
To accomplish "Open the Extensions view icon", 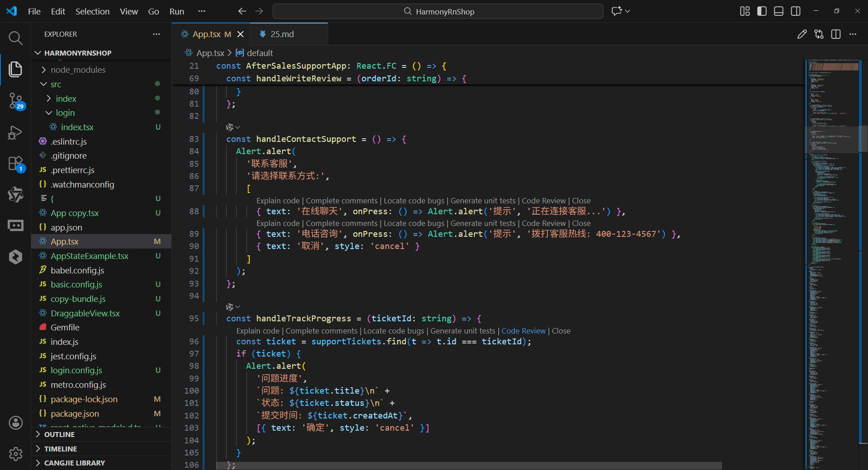I will (15, 164).
